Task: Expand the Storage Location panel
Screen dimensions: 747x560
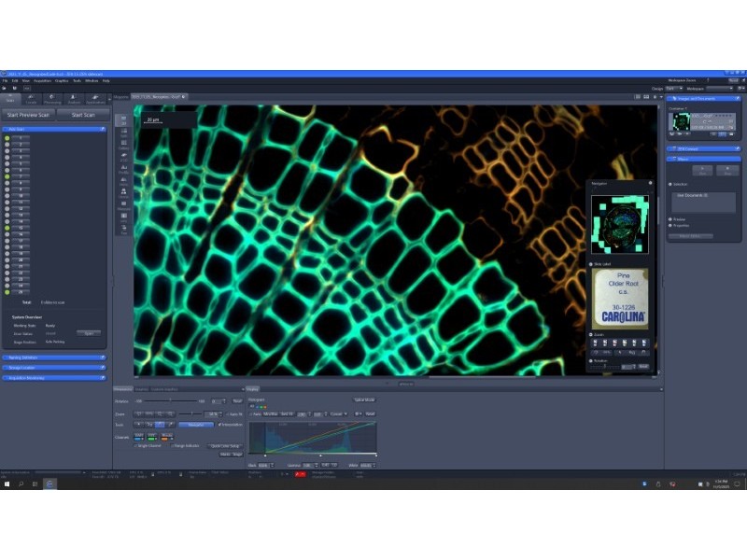Action: [54, 368]
